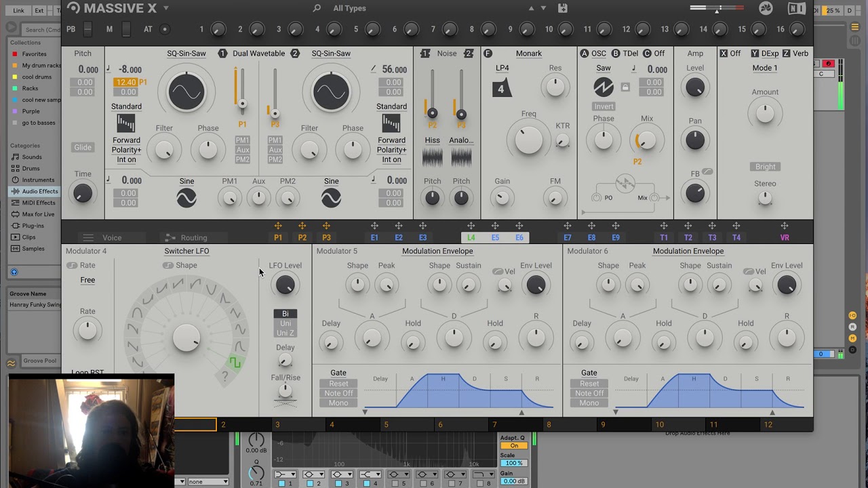868x488 pixels.
Task: Toggle the Vel switch in Modulator 6
Action: [x=749, y=272]
